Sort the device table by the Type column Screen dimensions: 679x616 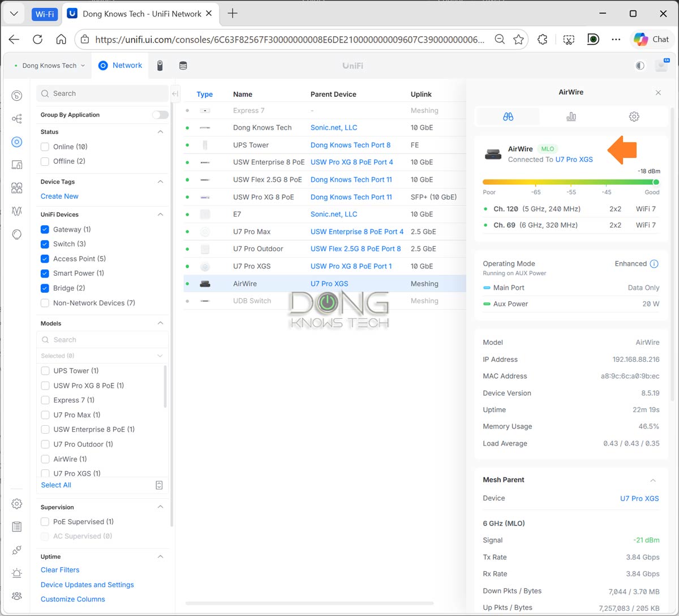click(x=205, y=95)
